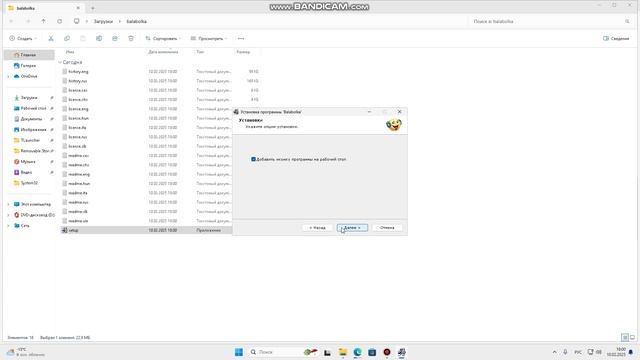Click balabolka in the address breadcrumb
This screenshot has height=360, width=640.
click(x=136, y=21)
